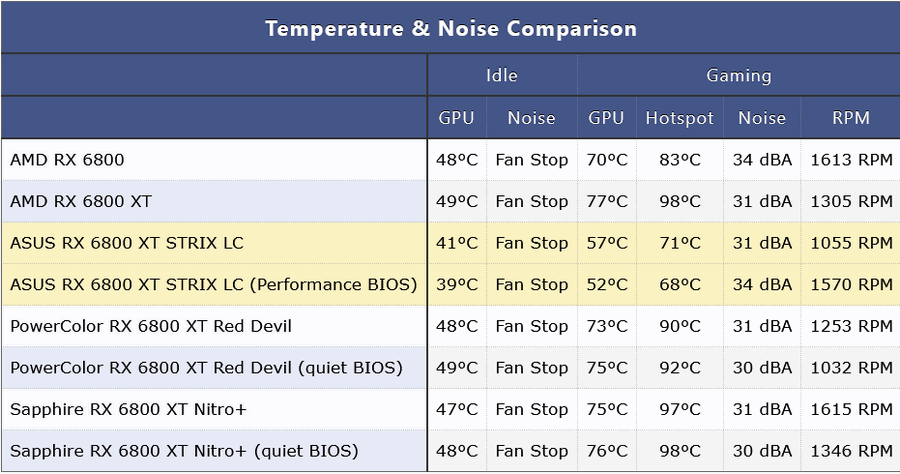Select the Idle column group header

(x=502, y=75)
